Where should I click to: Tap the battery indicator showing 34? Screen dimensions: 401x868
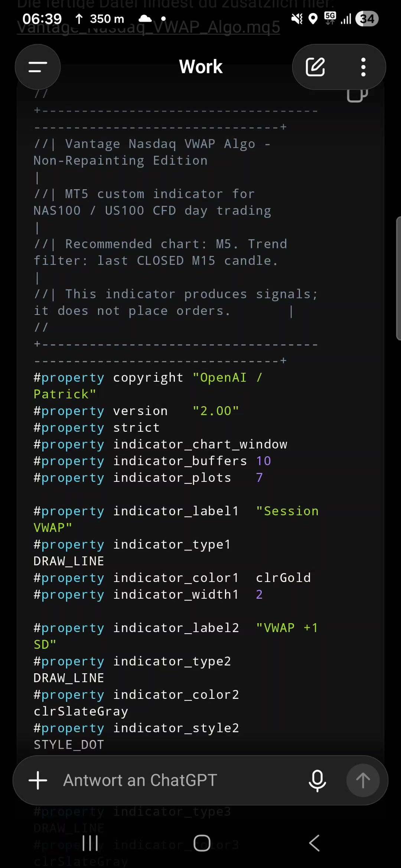(367, 19)
